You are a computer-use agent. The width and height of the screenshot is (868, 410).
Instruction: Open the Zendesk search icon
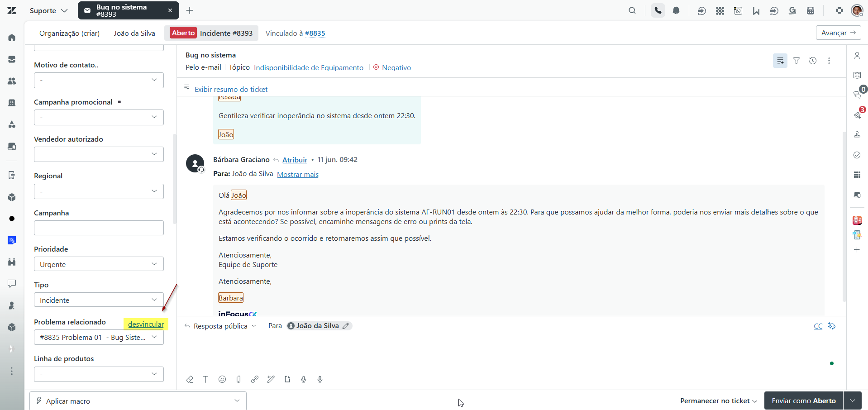[632, 10]
